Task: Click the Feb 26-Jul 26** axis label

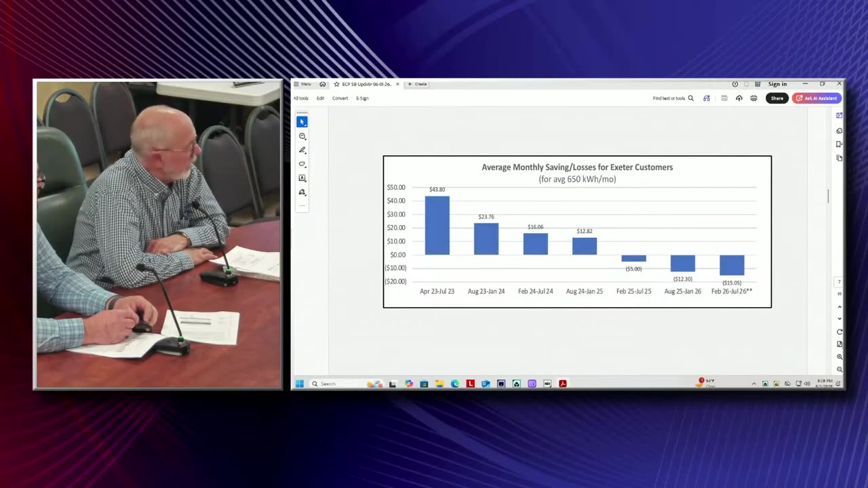Action: [x=732, y=291]
